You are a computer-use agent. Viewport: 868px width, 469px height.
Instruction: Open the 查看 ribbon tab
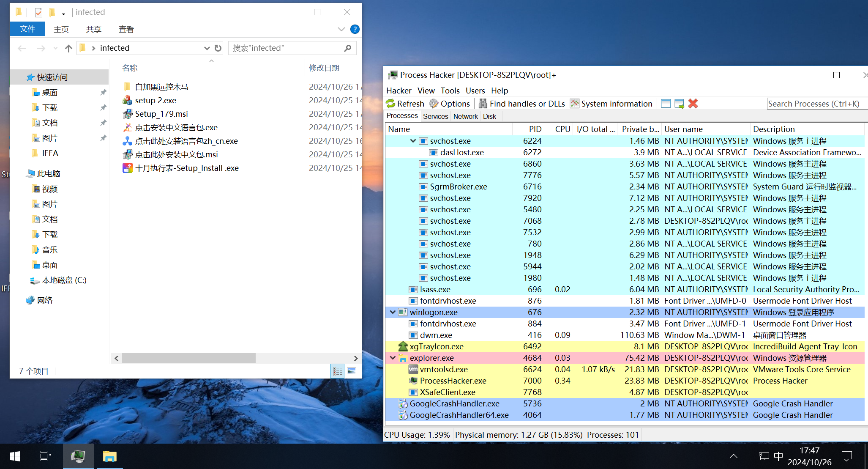(x=126, y=29)
